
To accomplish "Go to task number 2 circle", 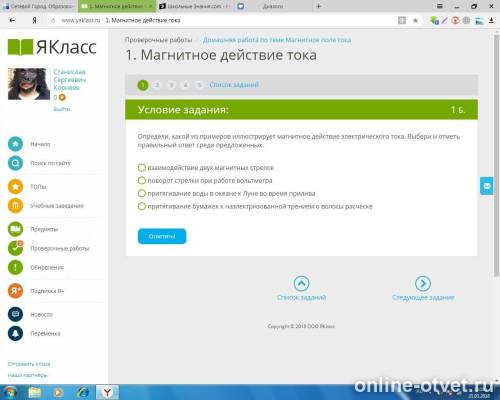I will [157, 85].
